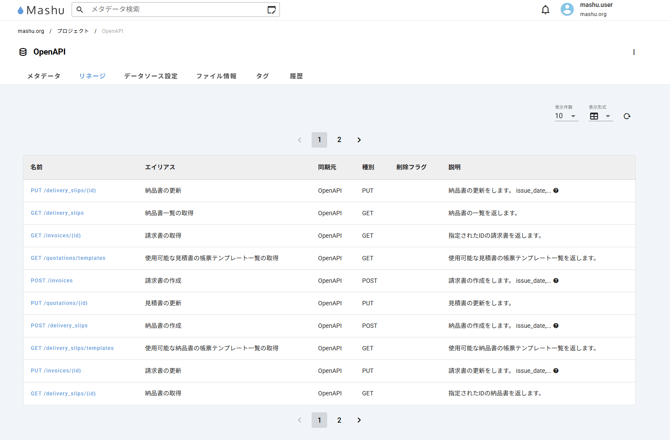This screenshot has height=440, width=670.
Task: Open the three-dot menu beside OpenAPI
Action: (x=633, y=52)
